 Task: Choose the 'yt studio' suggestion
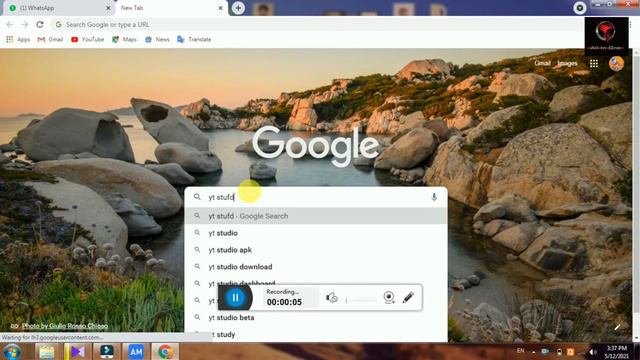coord(316,233)
